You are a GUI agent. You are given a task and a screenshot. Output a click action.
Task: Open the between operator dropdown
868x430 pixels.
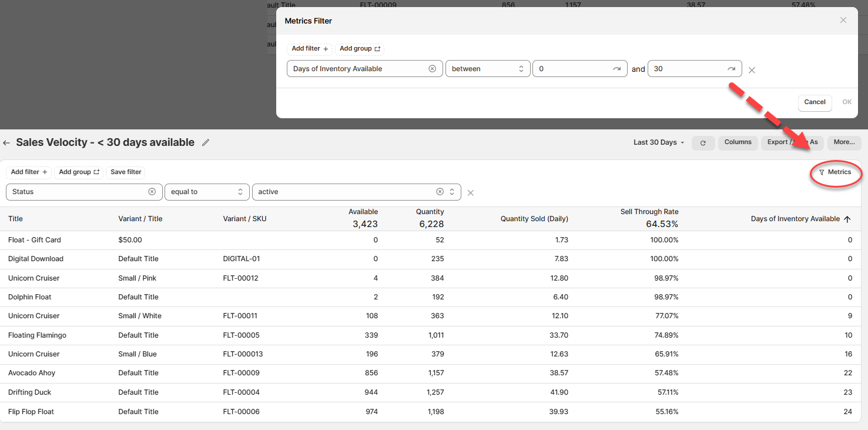488,69
